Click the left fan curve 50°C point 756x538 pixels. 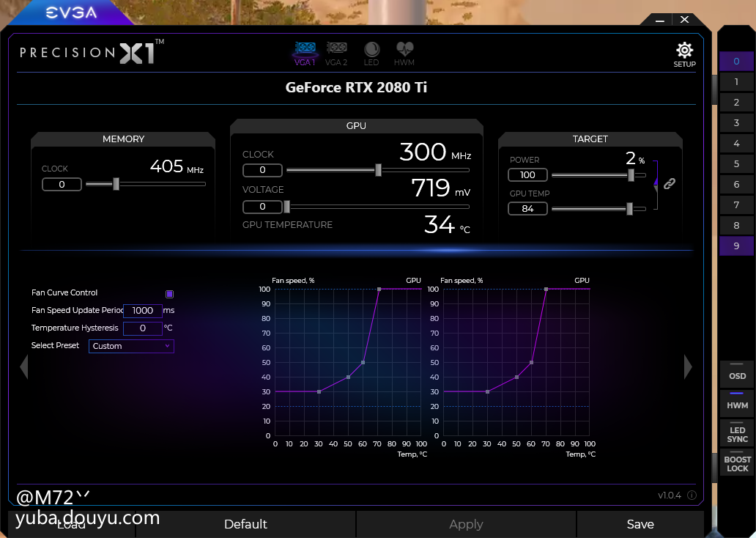pyautogui.click(x=348, y=377)
